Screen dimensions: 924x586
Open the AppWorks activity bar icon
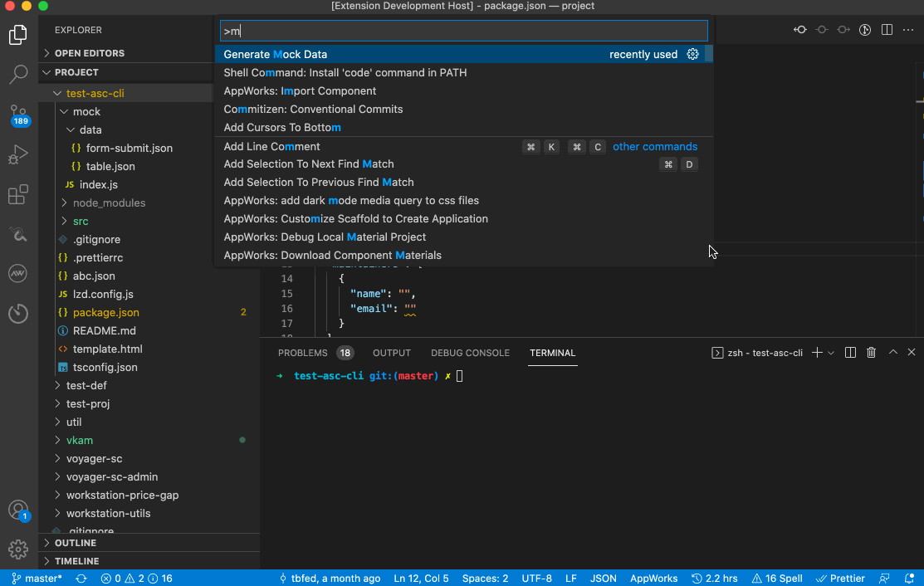tap(18, 273)
